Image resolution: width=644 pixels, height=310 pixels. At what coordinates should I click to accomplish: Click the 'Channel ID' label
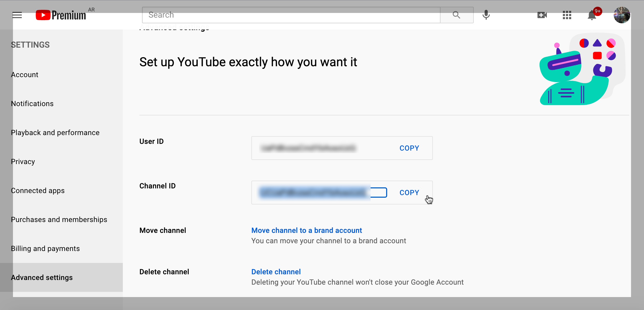pyautogui.click(x=158, y=186)
